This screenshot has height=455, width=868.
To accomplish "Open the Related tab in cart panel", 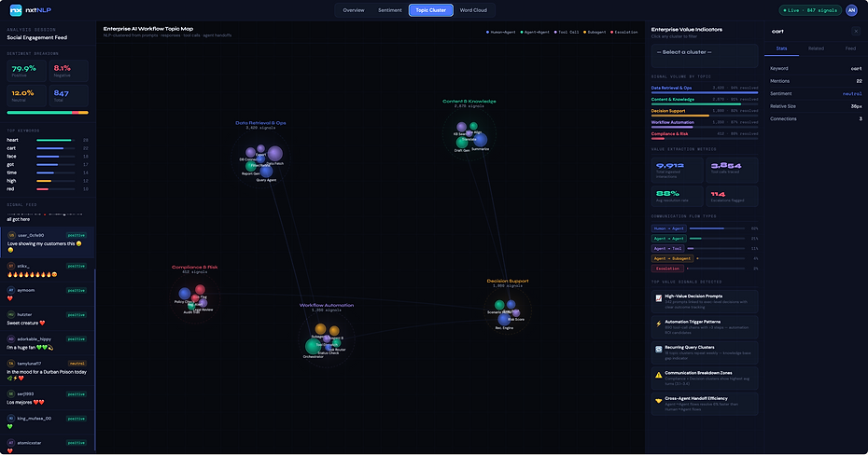I will point(816,48).
